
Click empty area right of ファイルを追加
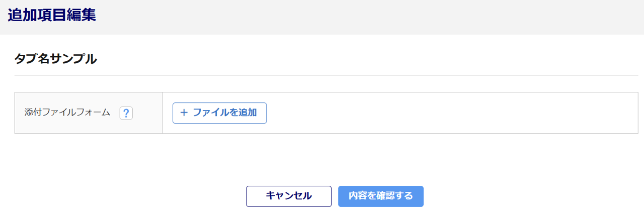(448, 113)
